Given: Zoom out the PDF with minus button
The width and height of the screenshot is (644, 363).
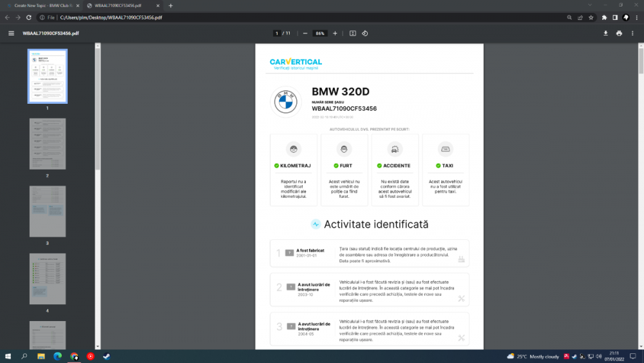Looking at the screenshot, I should [x=305, y=34].
